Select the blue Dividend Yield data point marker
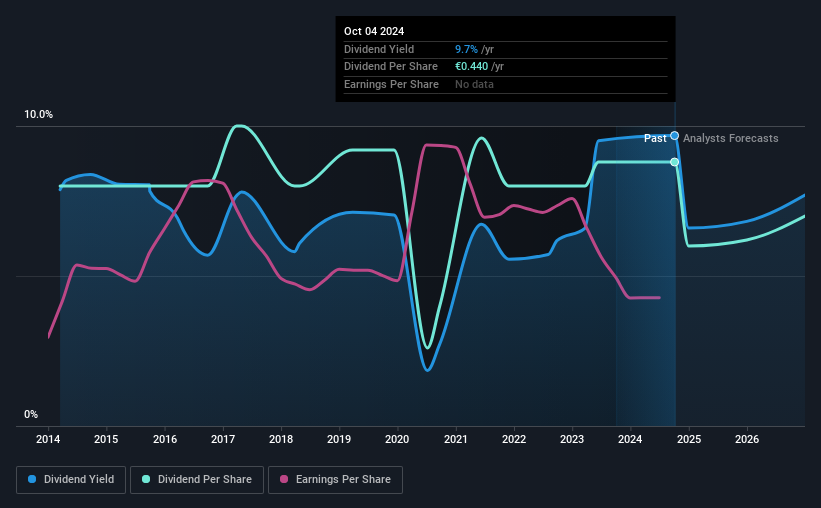This screenshot has width=821, height=508. 674,136
